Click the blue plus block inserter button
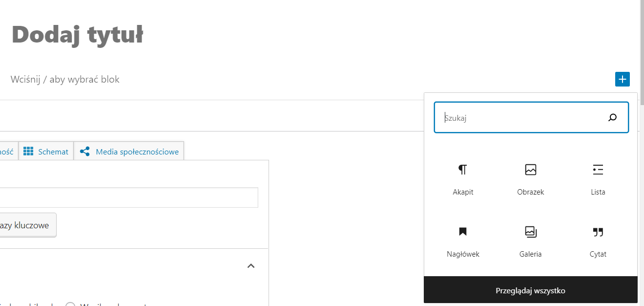 (622, 79)
